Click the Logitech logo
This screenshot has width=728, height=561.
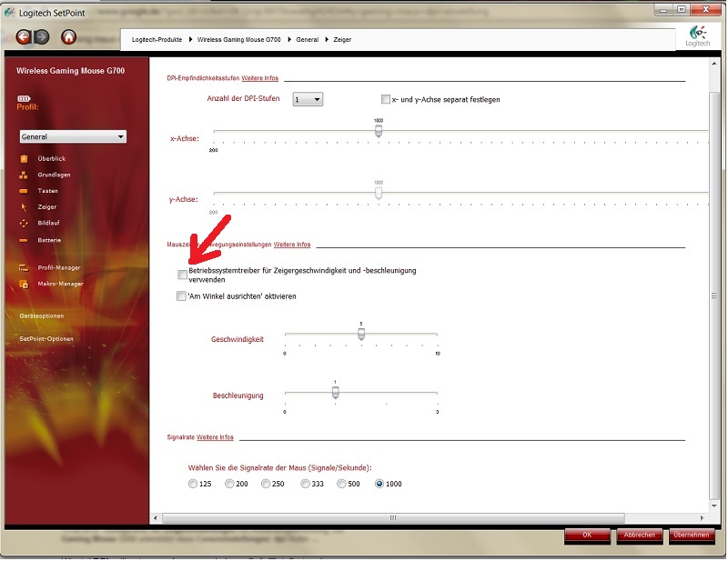[698, 36]
